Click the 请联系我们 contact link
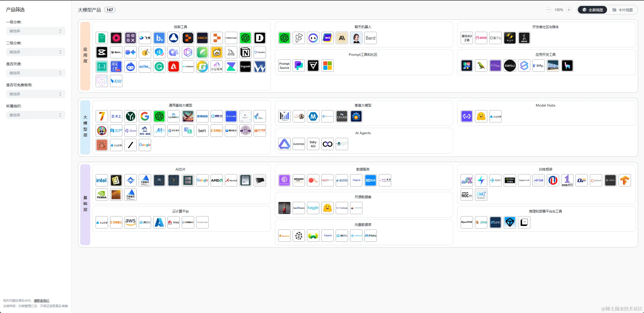Screen dimensions: 644x313 click(x=41, y=301)
